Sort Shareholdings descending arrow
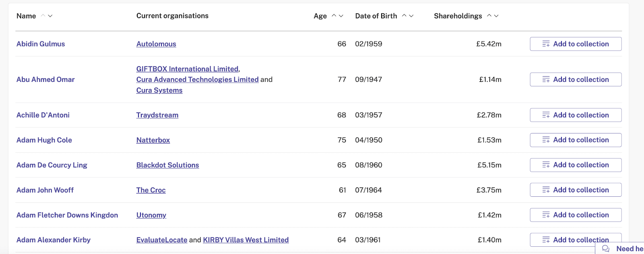The image size is (644, 254). tap(496, 16)
